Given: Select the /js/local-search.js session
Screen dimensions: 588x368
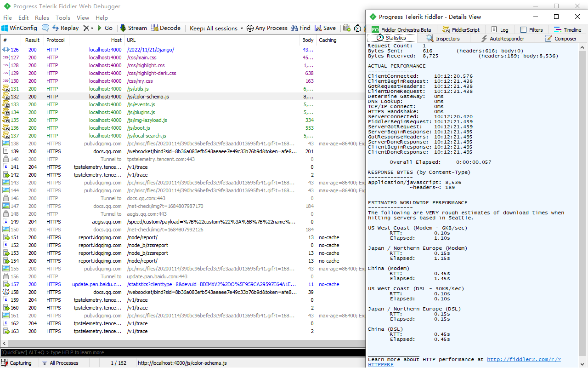Looking at the screenshot, I should [183, 136].
